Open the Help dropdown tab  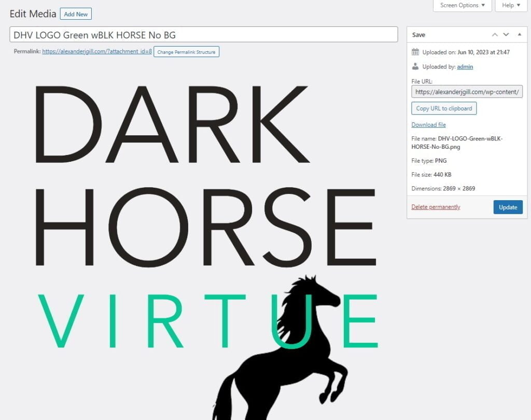[511, 5]
